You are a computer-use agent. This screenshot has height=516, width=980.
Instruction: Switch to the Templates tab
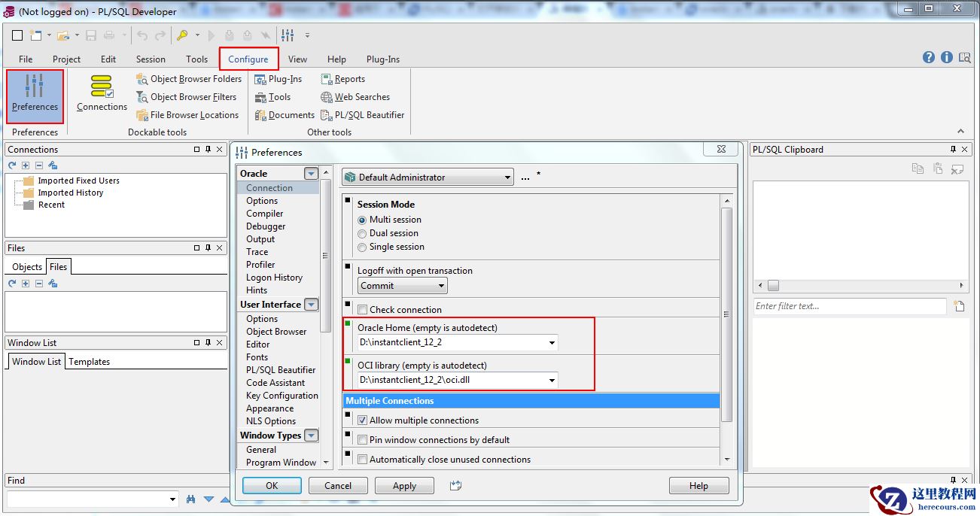tap(90, 362)
